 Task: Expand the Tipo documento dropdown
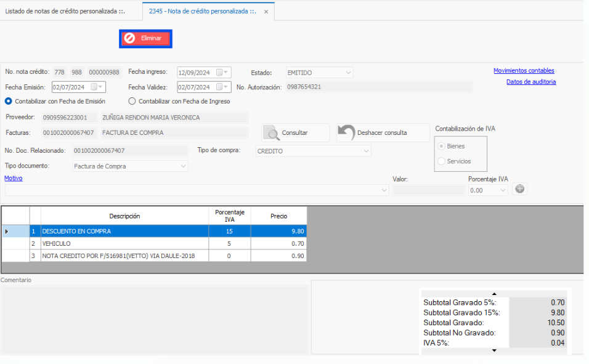click(183, 166)
